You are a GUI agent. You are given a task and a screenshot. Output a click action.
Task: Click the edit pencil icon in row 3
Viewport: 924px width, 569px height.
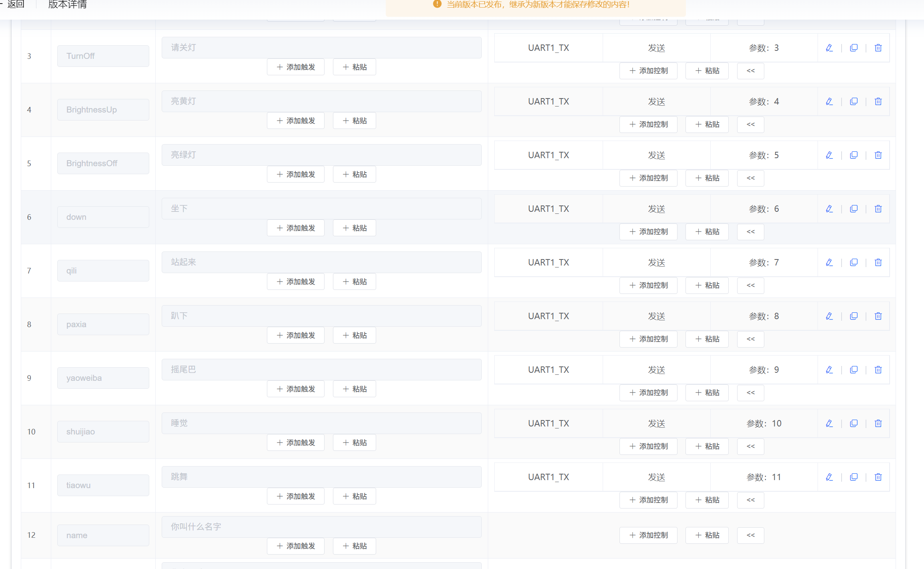[829, 48]
